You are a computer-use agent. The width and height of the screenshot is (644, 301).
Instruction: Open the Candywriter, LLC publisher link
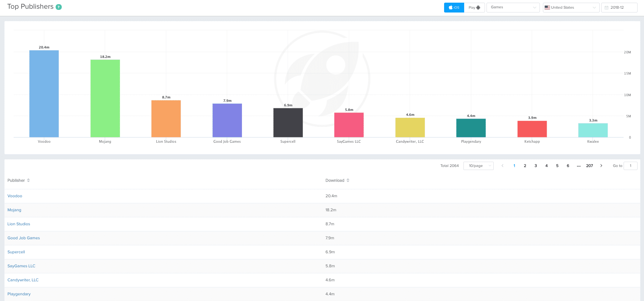(23, 280)
